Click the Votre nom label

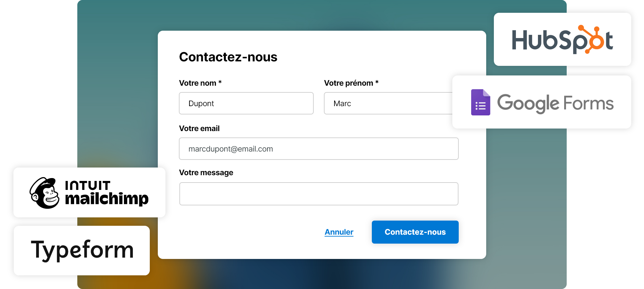(197, 83)
